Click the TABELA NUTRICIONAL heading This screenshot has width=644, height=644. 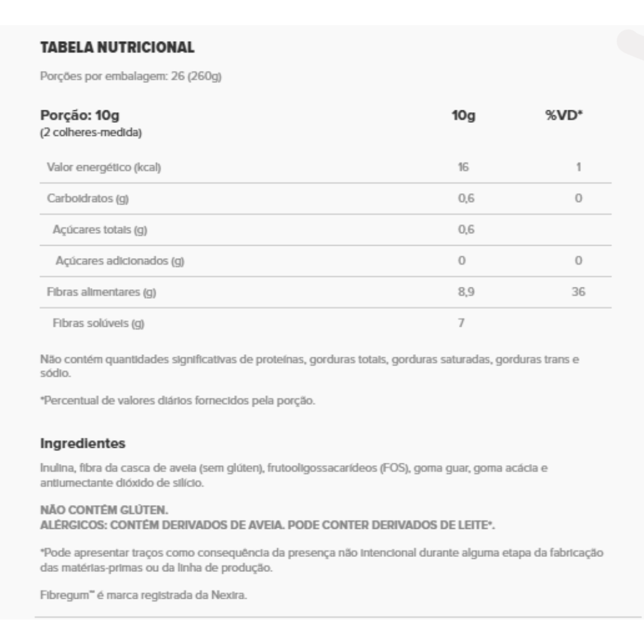[117, 47]
